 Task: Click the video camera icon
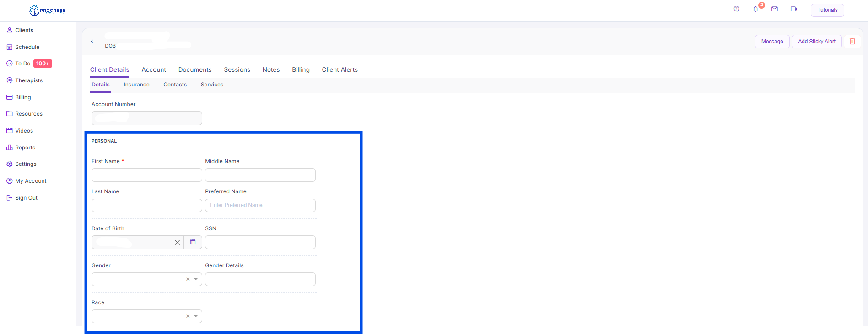pyautogui.click(x=794, y=9)
